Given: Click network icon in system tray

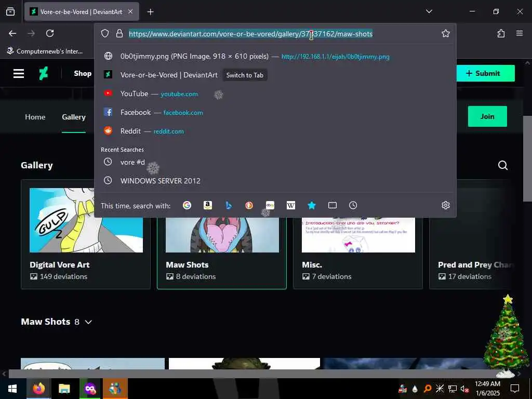Looking at the screenshot, I should pyautogui.click(x=453, y=389).
